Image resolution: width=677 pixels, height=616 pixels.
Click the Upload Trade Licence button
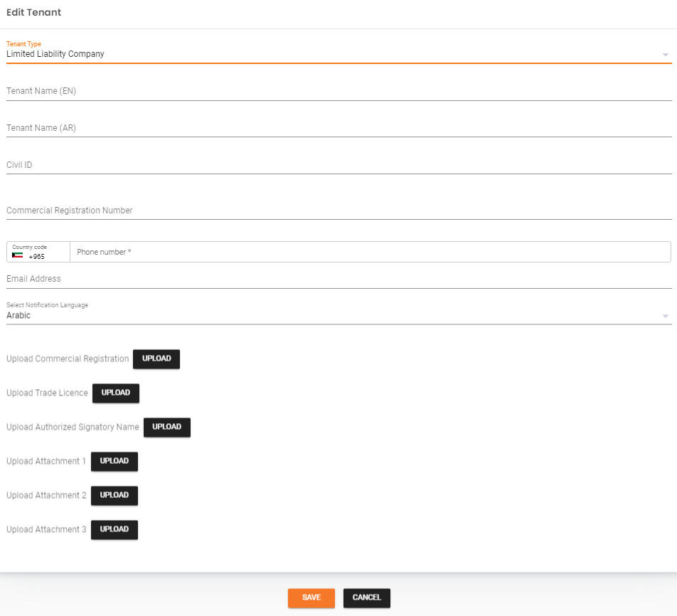[x=115, y=393]
